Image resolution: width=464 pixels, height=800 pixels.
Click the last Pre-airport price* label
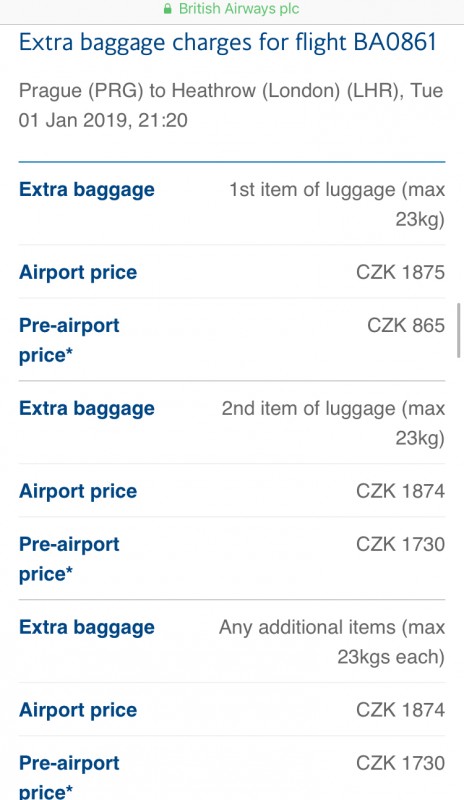pyautogui.click(x=69, y=777)
